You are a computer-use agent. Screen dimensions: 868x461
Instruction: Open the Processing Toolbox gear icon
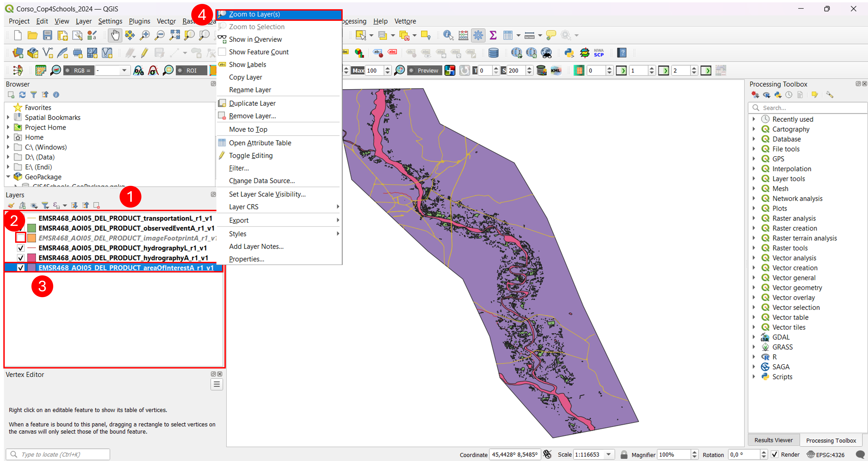(x=478, y=35)
